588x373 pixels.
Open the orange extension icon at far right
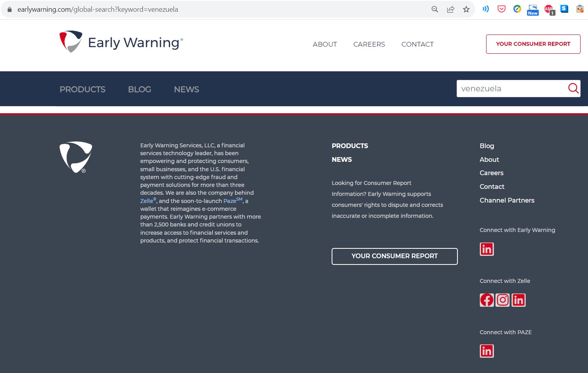[580, 9]
